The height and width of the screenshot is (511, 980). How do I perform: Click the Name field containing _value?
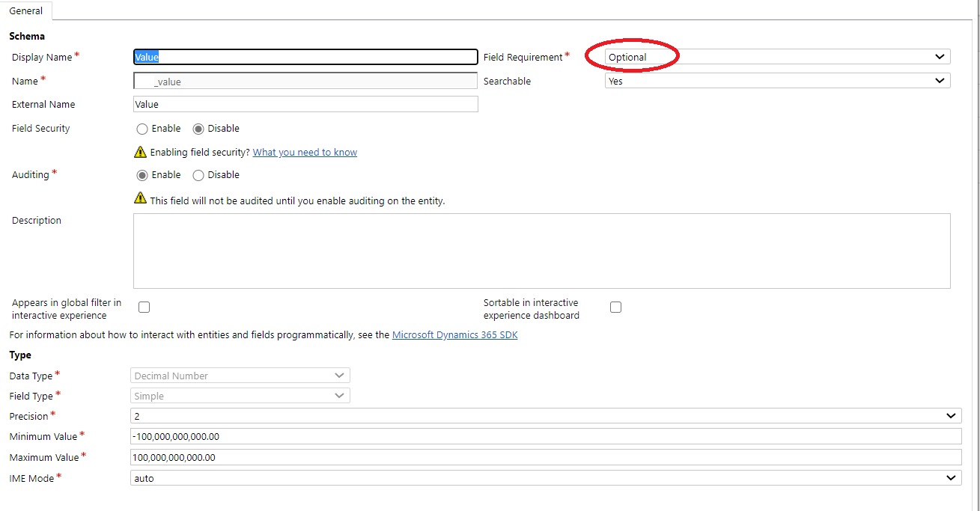pos(305,81)
